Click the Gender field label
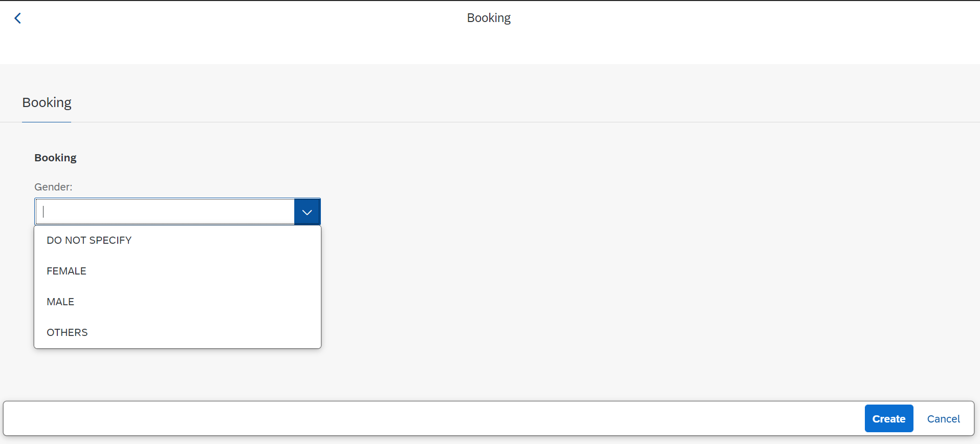This screenshot has height=444, width=980. [53, 186]
